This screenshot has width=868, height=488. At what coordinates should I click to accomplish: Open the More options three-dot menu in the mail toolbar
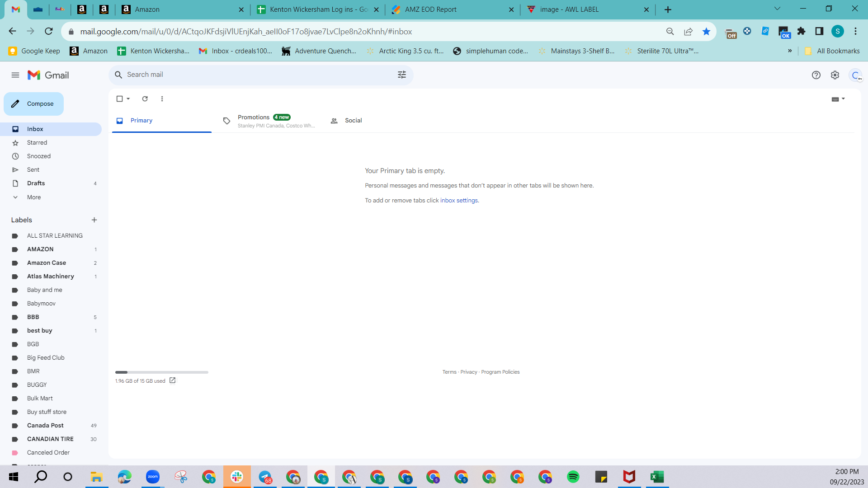(x=162, y=99)
